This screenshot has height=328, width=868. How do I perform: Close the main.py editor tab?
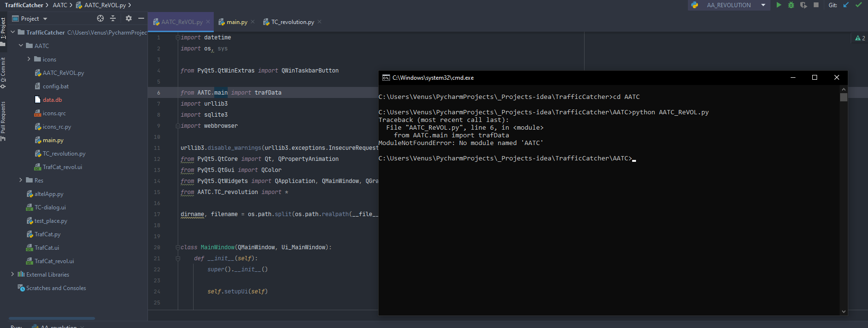pyautogui.click(x=253, y=22)
